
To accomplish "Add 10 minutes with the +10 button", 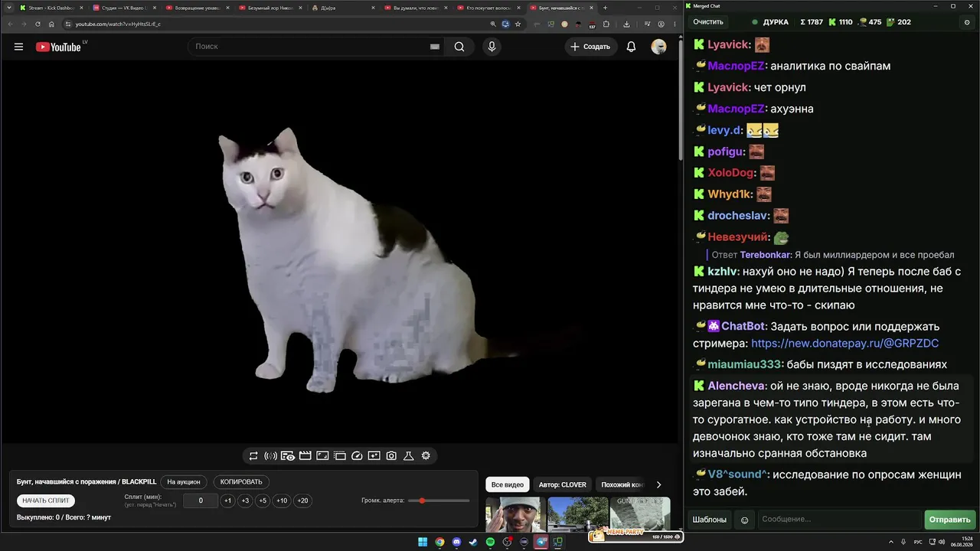I will click(282, 500).
